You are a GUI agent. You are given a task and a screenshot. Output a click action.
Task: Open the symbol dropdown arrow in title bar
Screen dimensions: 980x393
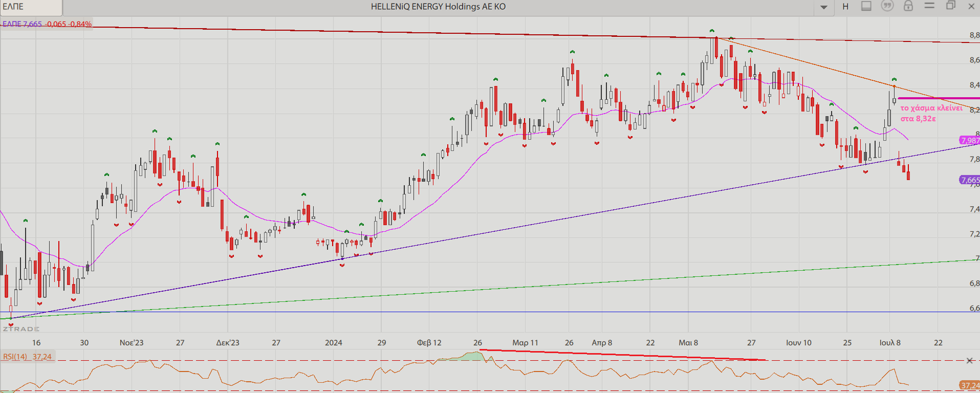pyautogui.click(x=824, y=7)
